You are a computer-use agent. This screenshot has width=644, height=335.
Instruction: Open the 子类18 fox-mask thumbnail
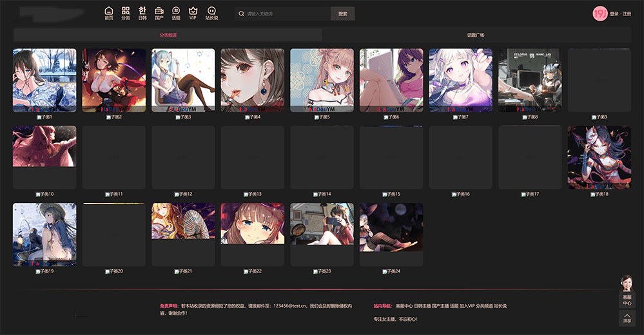(x=599, y=158)
